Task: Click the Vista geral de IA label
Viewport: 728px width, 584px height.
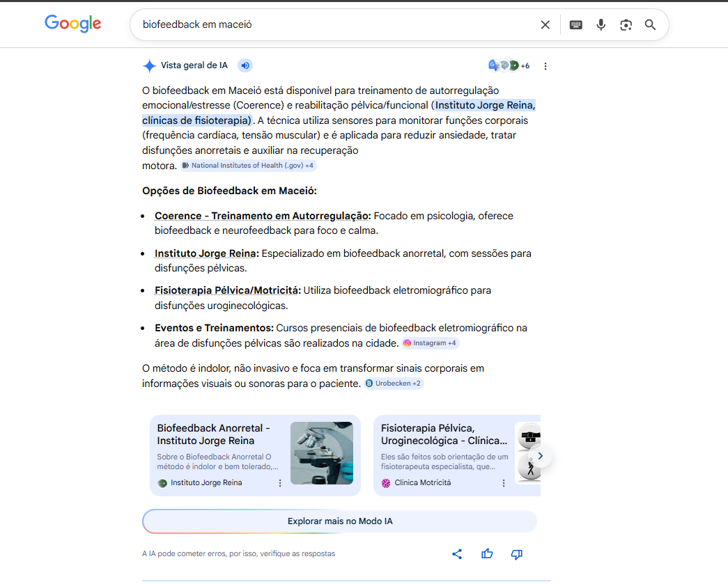Action: [x=194, y=65]
